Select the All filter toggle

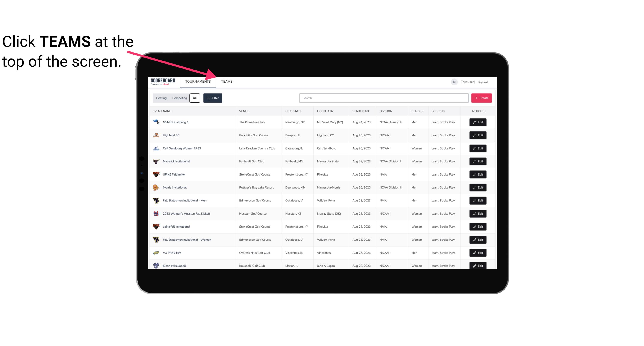(195, 98)
